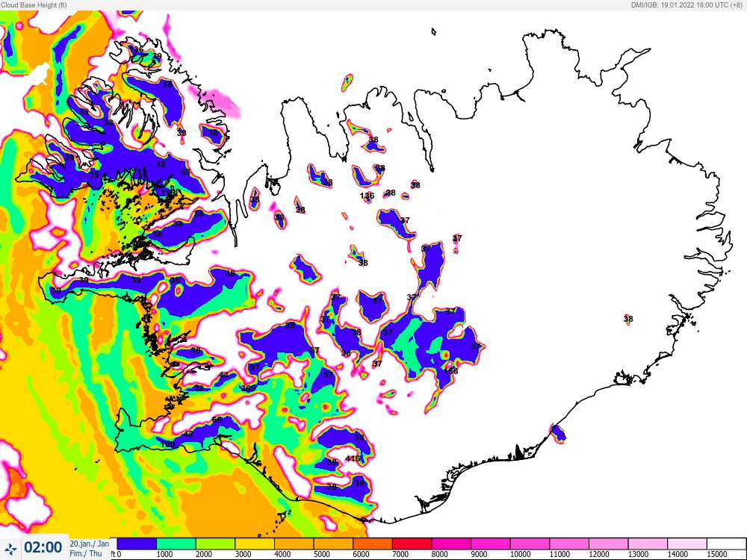747x560 pixels.
Task: Click the 156 cloud base value on map
Action: click(x=450, y=371)
